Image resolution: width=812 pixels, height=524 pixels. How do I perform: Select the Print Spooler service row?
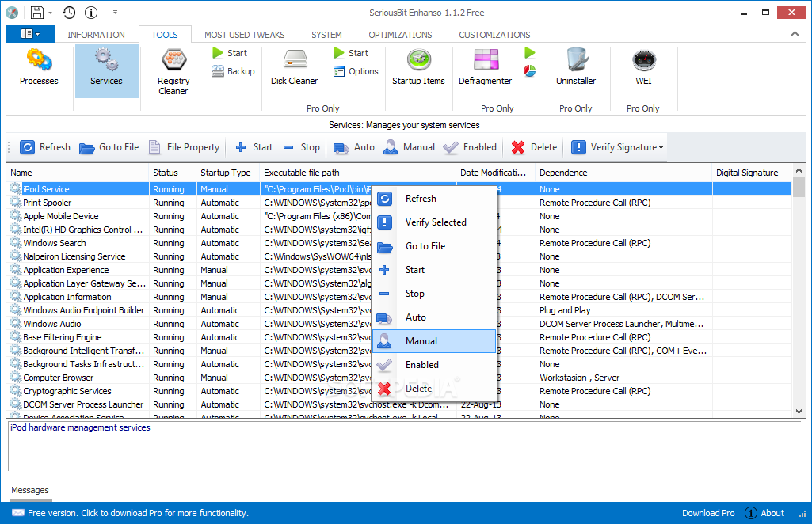(x=398, y=203)
